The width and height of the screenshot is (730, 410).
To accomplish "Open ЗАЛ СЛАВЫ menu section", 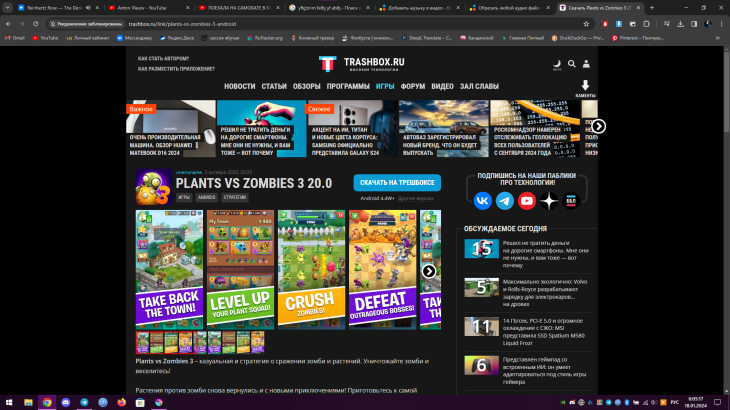I will tap(479, 87).
